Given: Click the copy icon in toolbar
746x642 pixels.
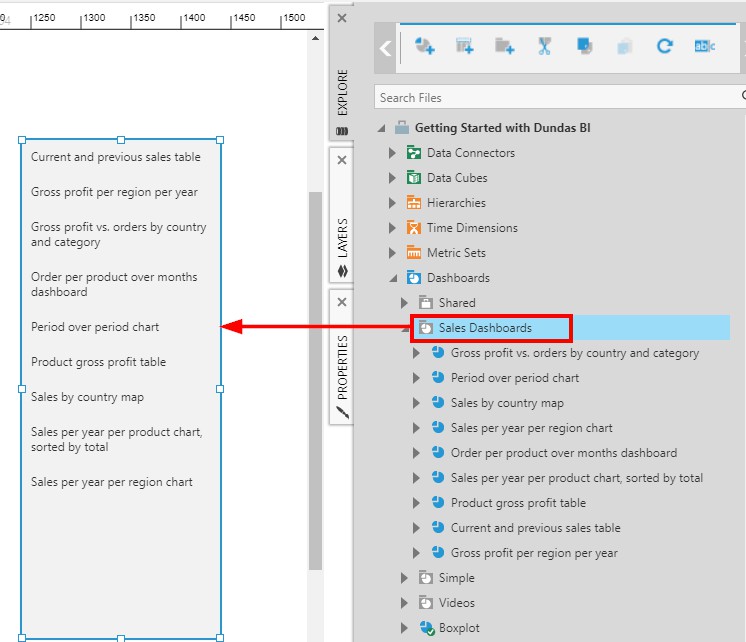Looking at the screenshot, I should point(585,46).
